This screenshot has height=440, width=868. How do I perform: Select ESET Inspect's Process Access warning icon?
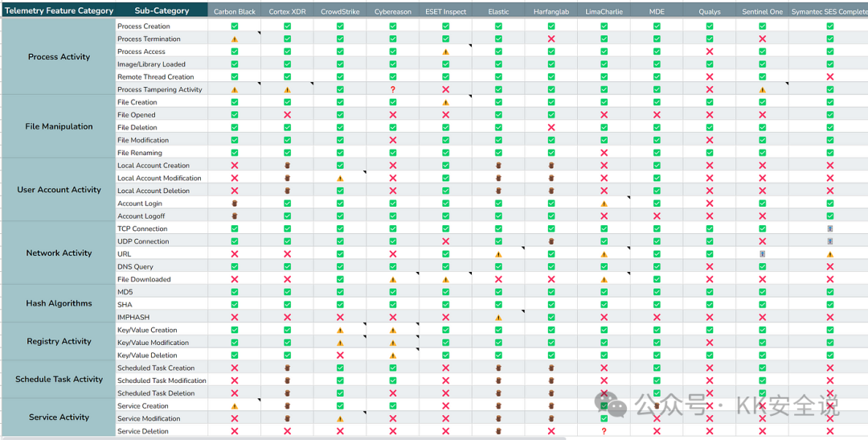(445, 51)
